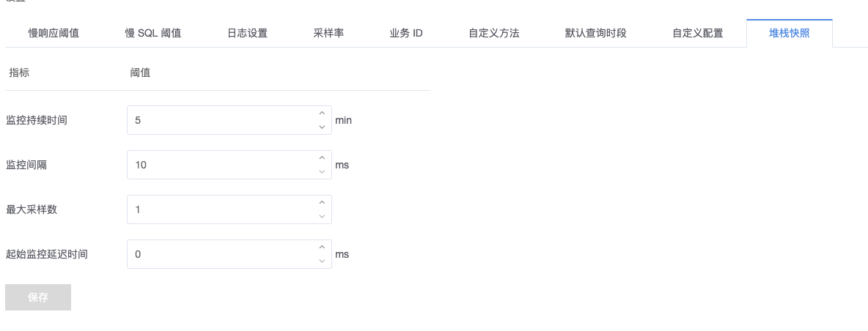Decrease 起始监控延迟时间 with down arrow
Viewport: 868px width, 331px height.
[321, 261]
